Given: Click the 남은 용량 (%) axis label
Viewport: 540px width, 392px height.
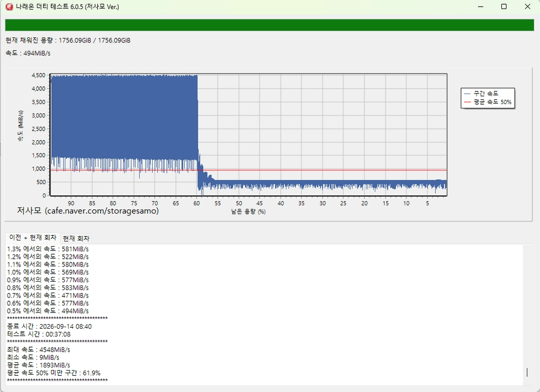Looking at the screenshot, I should click(248, 212).
